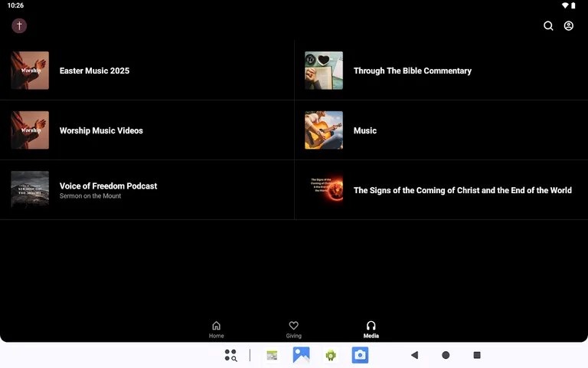Tap the Android back navigation button
The height and width of the screenshot is (368, 588).
414,355
